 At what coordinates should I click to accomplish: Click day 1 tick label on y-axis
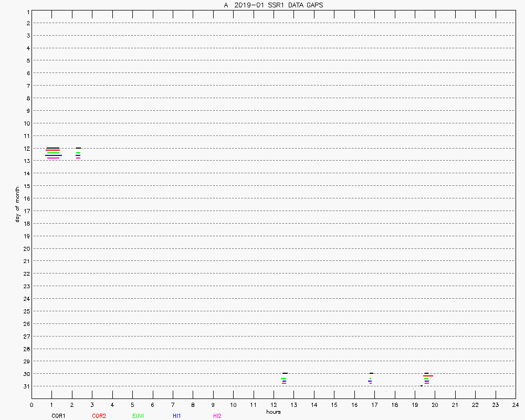coord(27,11)
